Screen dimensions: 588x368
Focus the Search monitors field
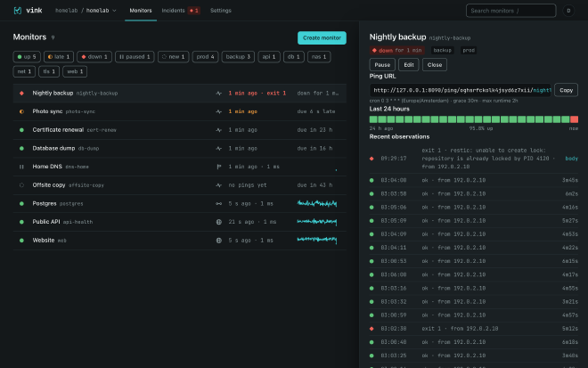[510, 11]
